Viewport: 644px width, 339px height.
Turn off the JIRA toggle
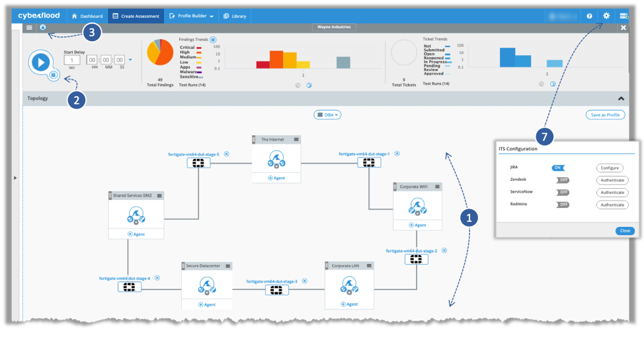point(559,168)
